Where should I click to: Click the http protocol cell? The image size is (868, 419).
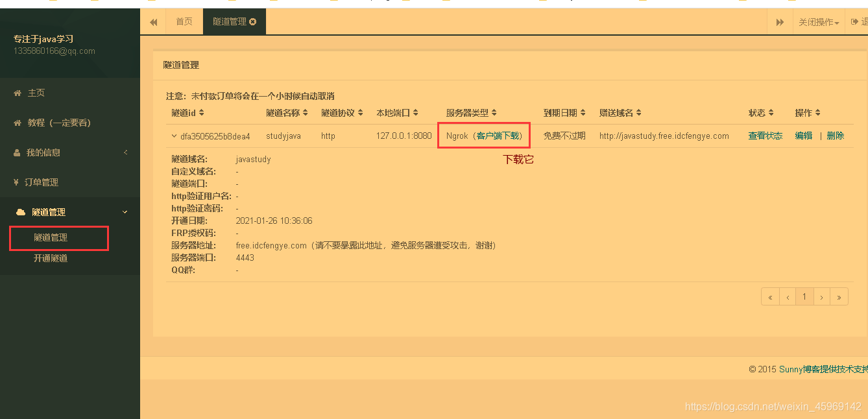328,136
